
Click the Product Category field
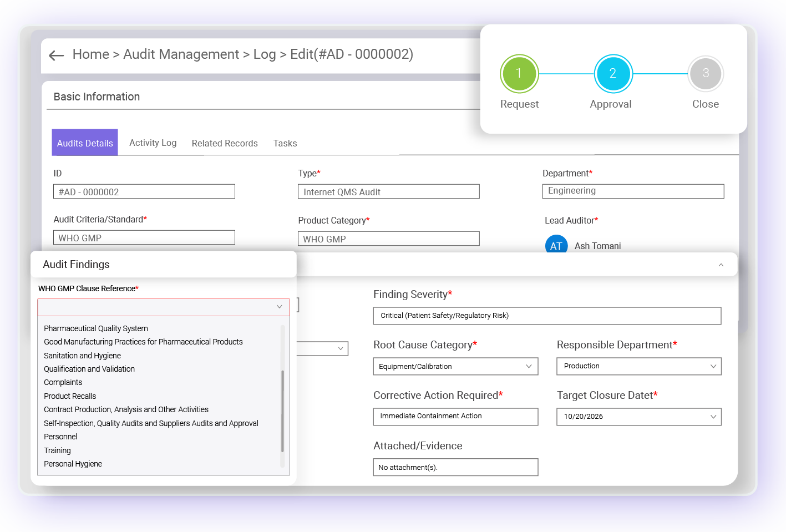tap(389, 239)
